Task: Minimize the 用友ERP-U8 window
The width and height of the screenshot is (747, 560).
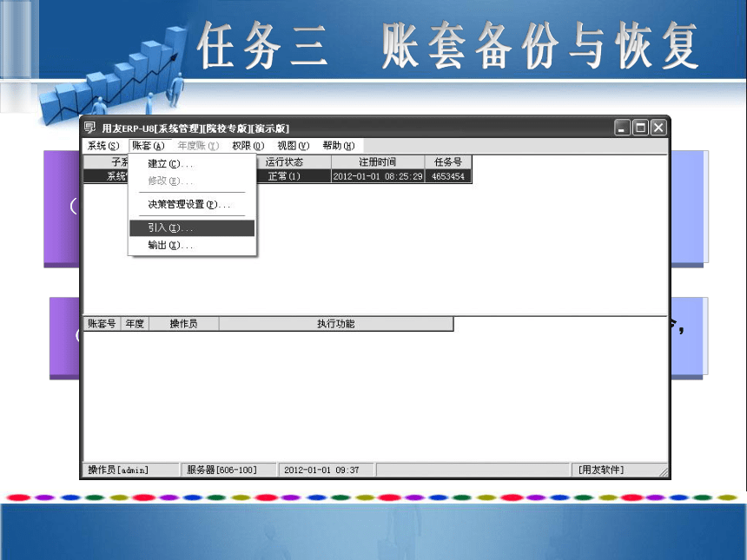Action: coord(622,128)
